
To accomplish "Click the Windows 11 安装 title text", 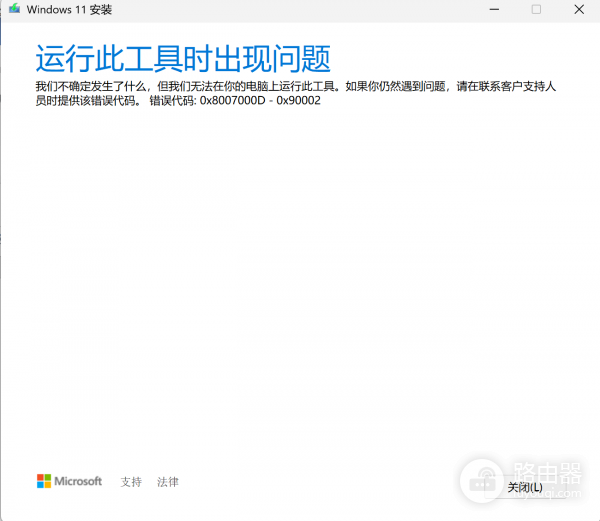I will (69, 10).
